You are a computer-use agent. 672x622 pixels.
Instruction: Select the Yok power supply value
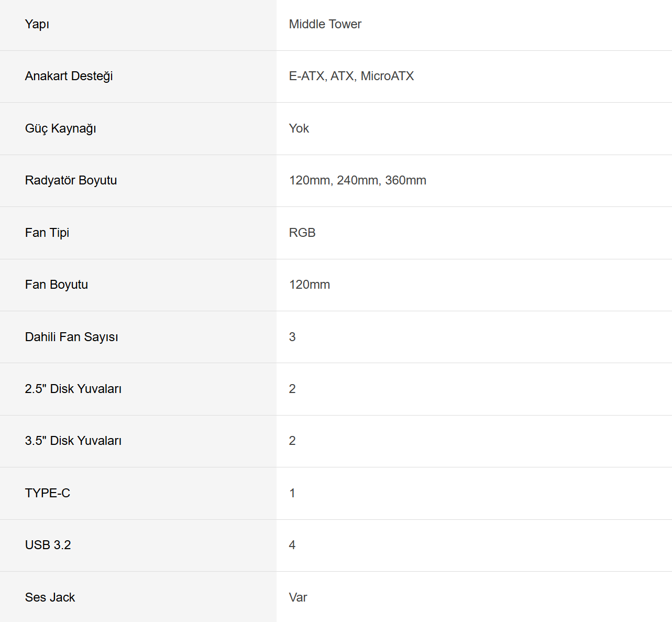(x=299, y=128)
